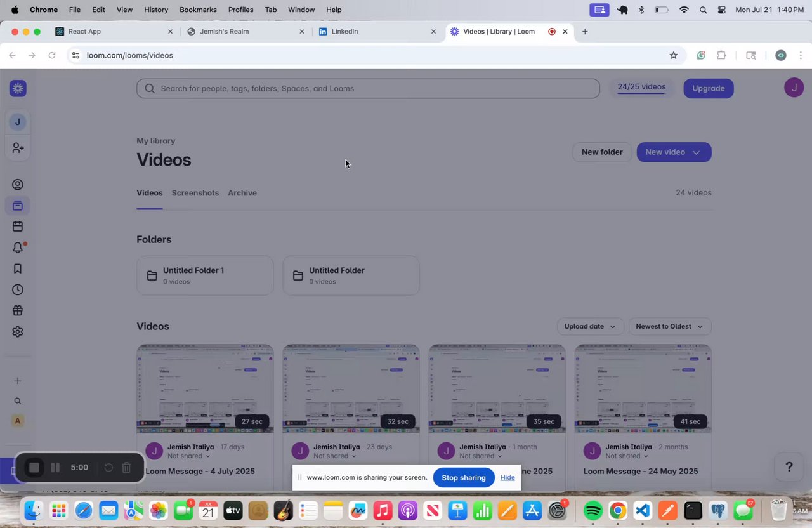Open the 35 sec video thumbnail
This screenshot has width=812, height=528.
(497, 389)
